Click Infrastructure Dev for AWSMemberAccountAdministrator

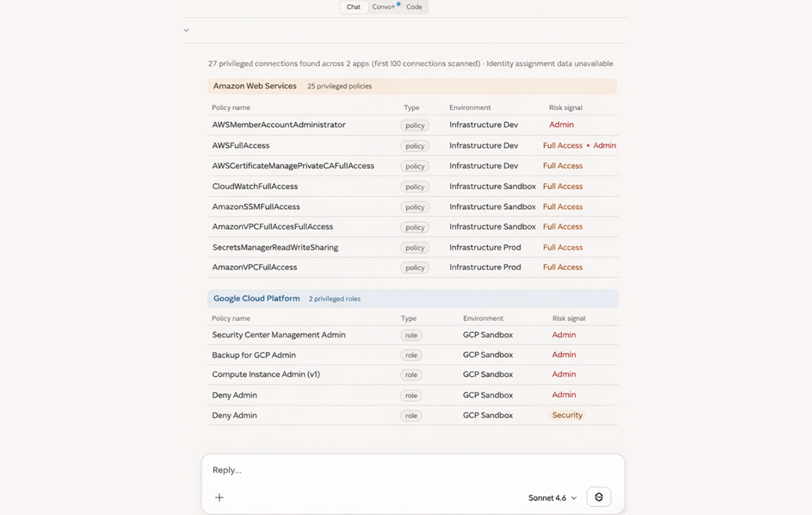click(484, 125)
